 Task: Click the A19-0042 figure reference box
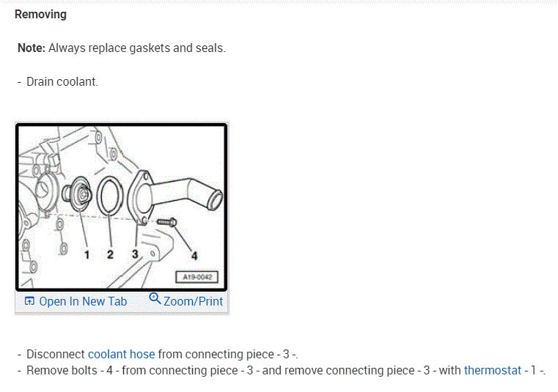[197, 277]
